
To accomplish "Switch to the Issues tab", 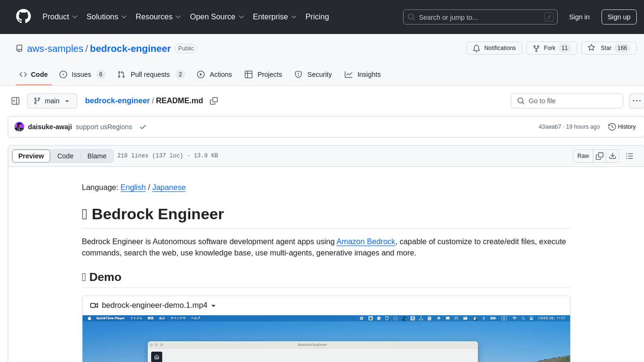I will (x=82, y=74).
